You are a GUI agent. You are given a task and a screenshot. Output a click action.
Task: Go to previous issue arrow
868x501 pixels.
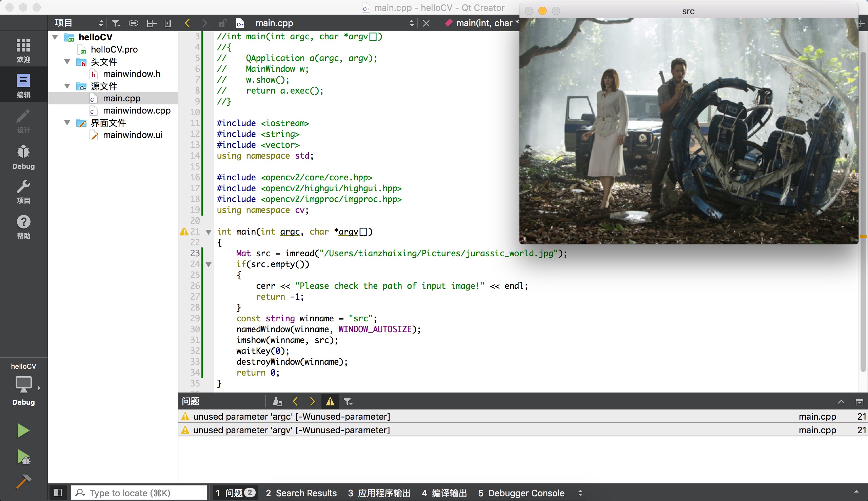pos(295,401)
